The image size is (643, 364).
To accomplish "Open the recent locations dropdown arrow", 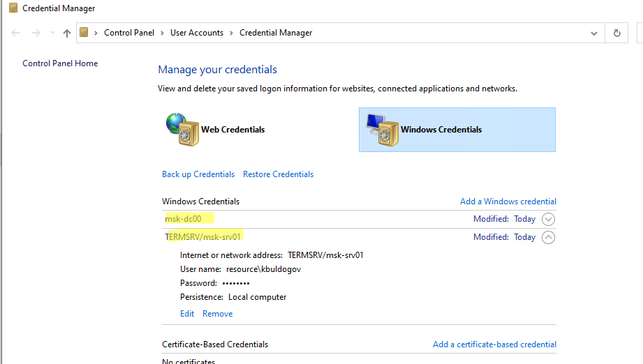I will point(52,33).
